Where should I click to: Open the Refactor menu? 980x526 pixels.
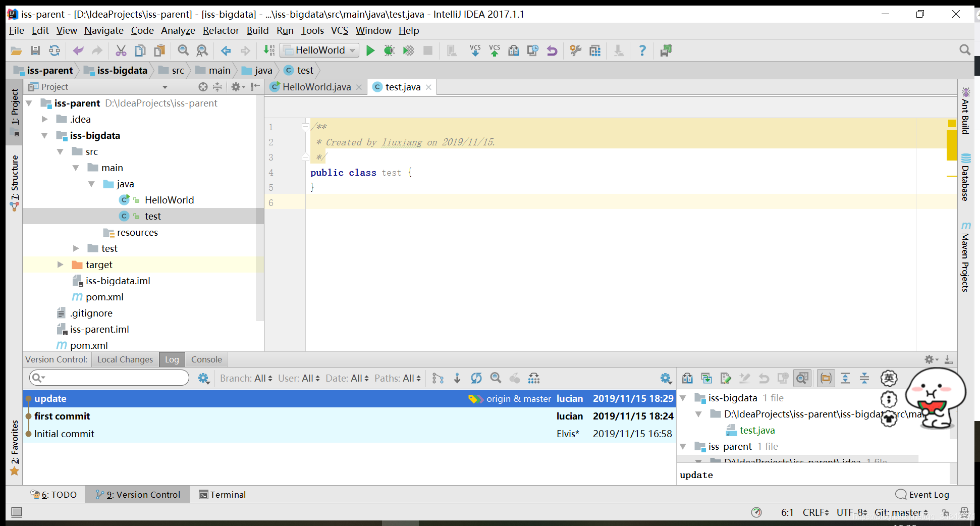tap(221, 30)
